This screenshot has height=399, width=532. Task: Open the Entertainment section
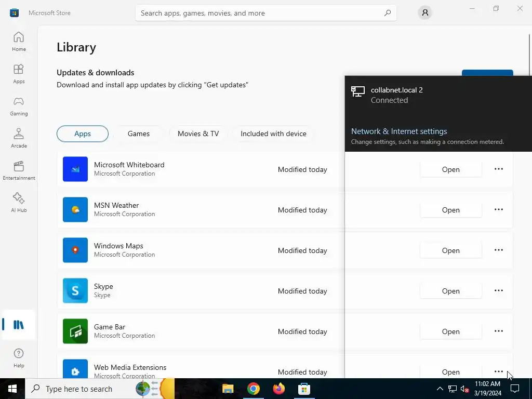pos(19,170)
